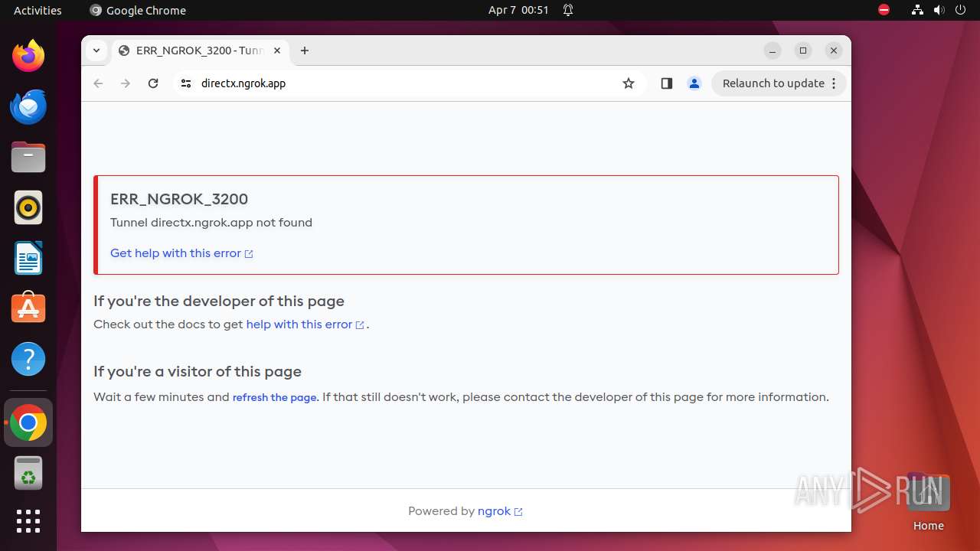
Task: Select the ERR_NGROK_3200 tab
Action: [x=201, y=51]
